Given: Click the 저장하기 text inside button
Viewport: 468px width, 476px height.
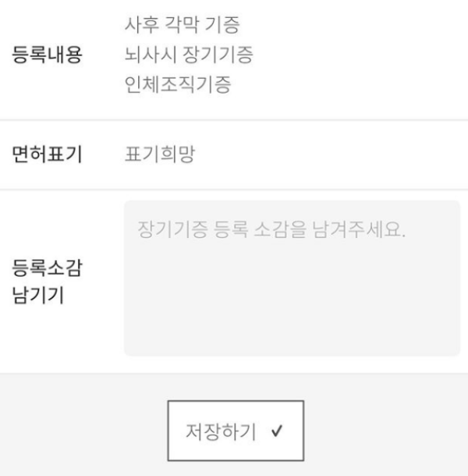Looking at the screenshot, I should pos(221,432).
